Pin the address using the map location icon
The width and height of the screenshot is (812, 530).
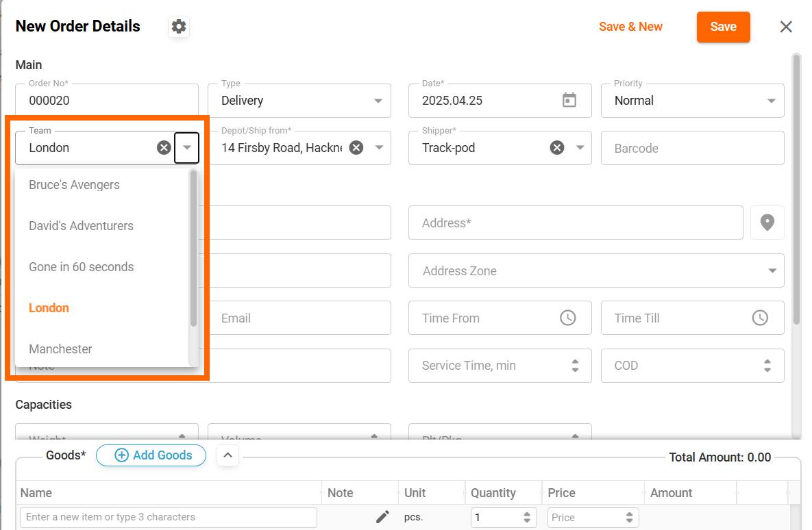click(x=767, y=223)
